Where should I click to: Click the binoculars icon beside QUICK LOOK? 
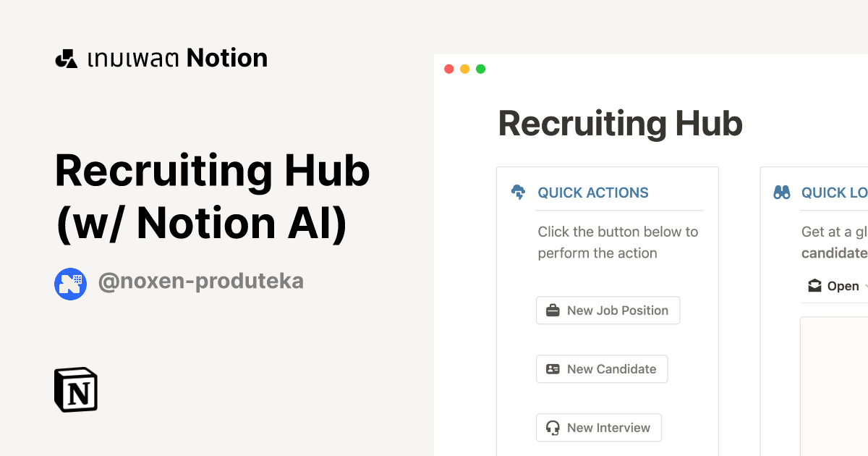pos(782,193)
